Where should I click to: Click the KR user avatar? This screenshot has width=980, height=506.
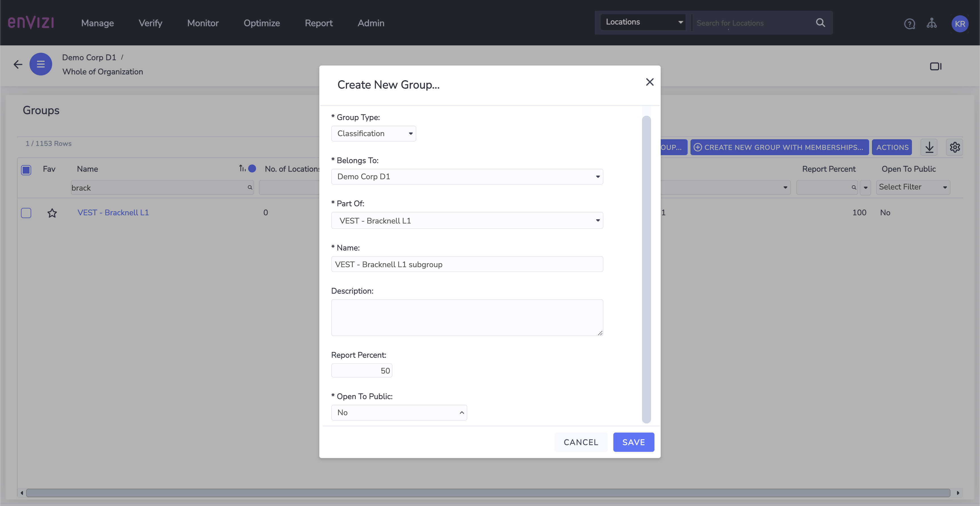tap(960, 24)
